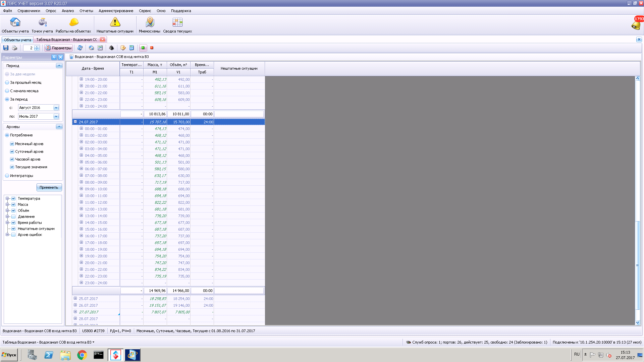Click the Нештатные ситуации column header

pyautogui.click(x=239, y=68)
